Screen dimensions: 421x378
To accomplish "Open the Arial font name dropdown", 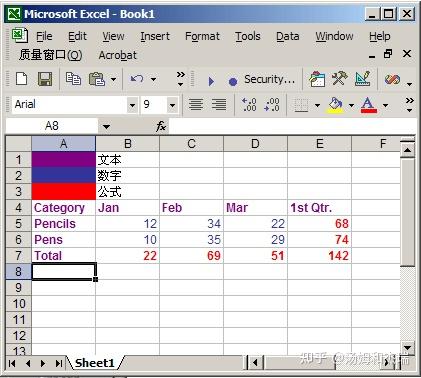I will 132,105.
